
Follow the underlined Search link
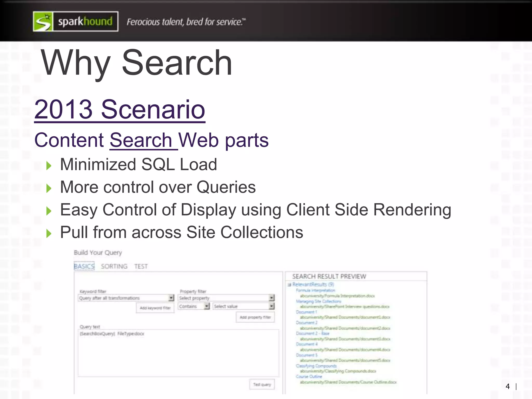point(144,140)
